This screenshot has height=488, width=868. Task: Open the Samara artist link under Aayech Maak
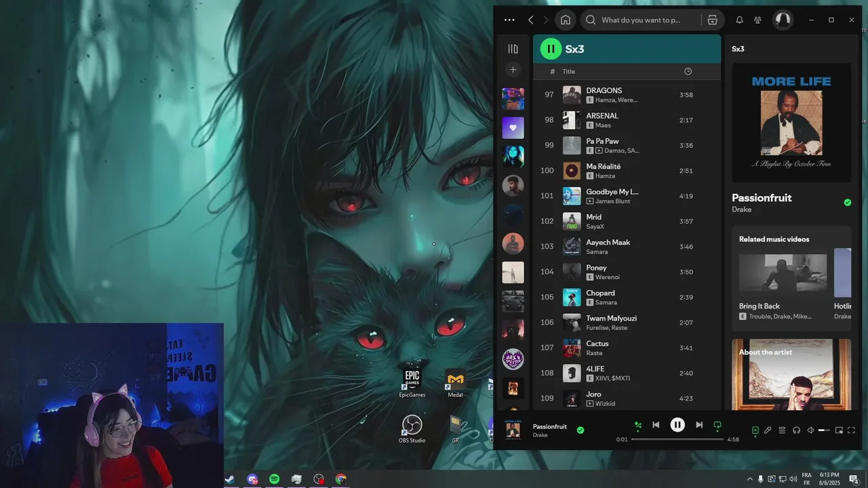(x=597, y=251)
